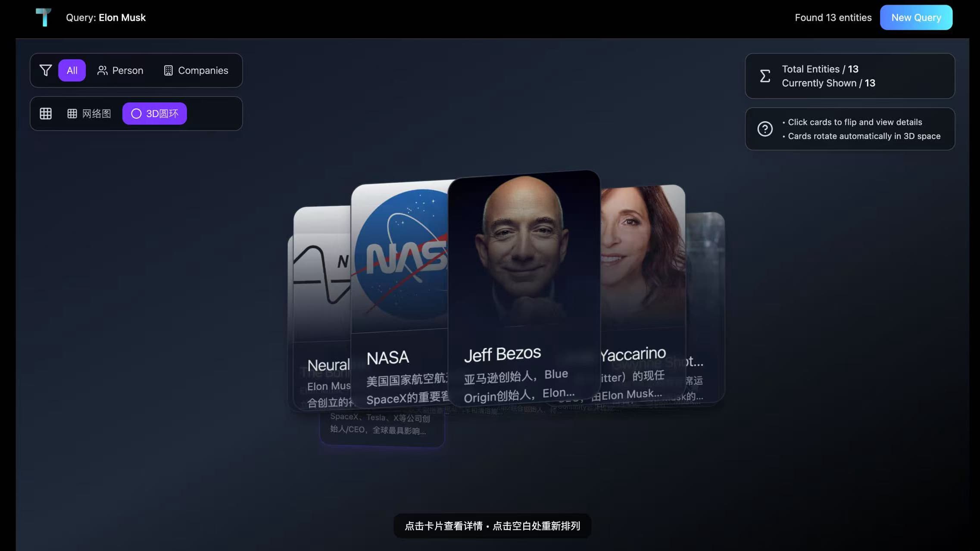The height and width of the screenshot is (551, 980).
Task: Click the "Currently Shown / 13" line
Action: pyautogui.click(x=828, y=83)
